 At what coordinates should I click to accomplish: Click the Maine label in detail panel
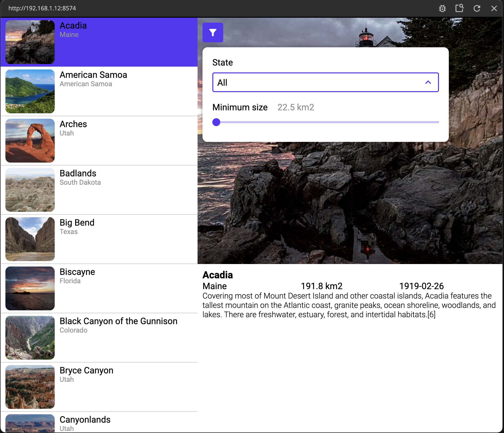click(215, 286)
